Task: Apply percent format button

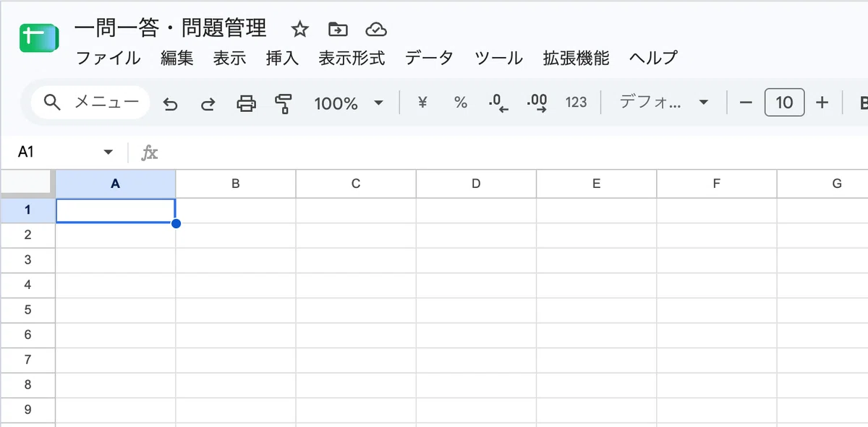Action: [x=461, y=103]
